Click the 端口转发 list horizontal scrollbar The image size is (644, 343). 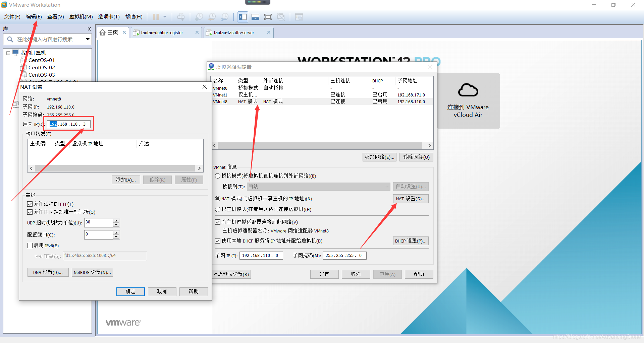click(x=115, y=168)
